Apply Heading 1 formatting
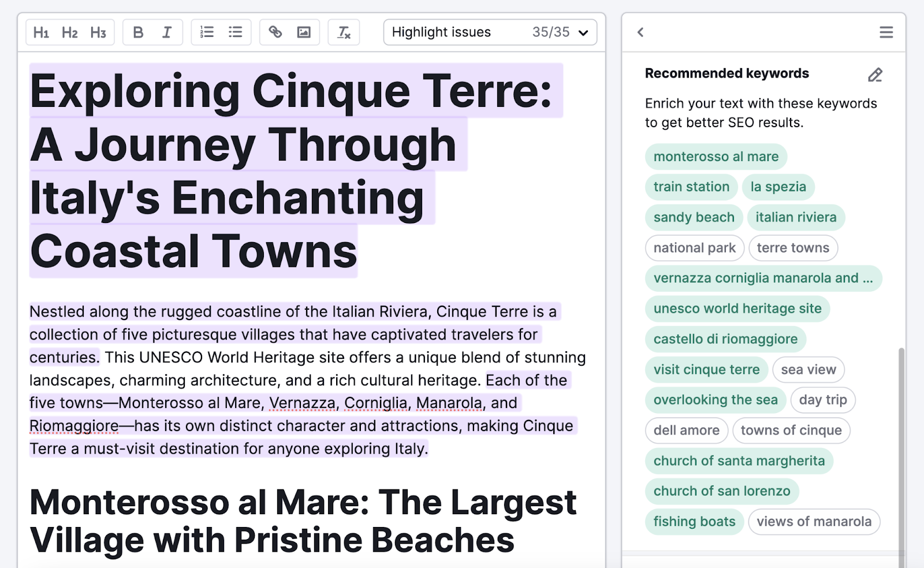 tap(41, 32)
